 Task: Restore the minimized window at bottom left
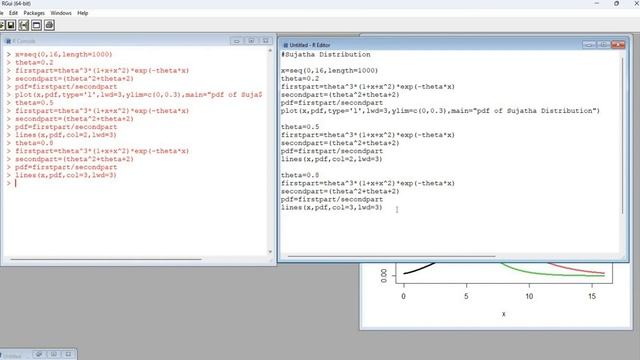[39, 355]
